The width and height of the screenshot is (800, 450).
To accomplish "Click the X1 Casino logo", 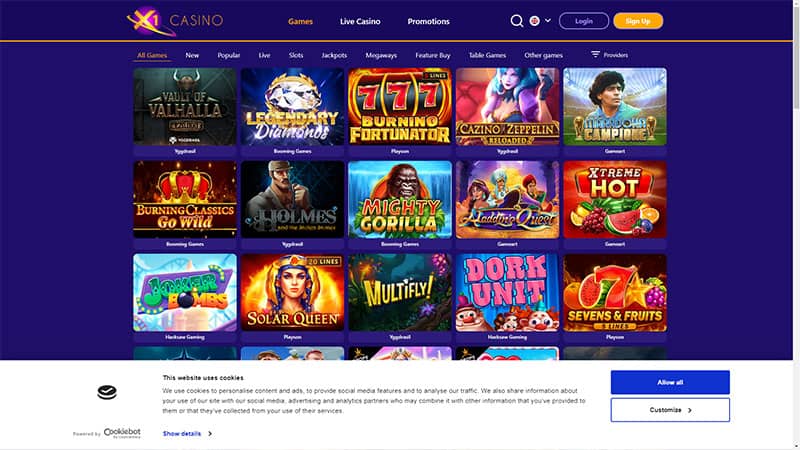I will tap(174, 21).
